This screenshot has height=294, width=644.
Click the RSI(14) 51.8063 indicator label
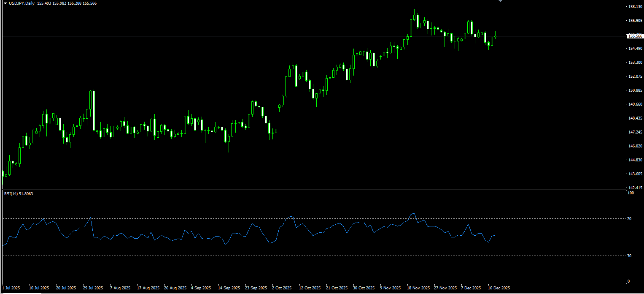click(x=19, y=194)
